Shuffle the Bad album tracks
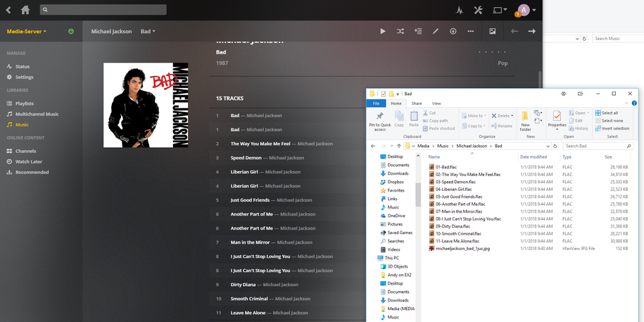Image resolution: width=644 pixels, height=322 pixels. click(400, 31)
